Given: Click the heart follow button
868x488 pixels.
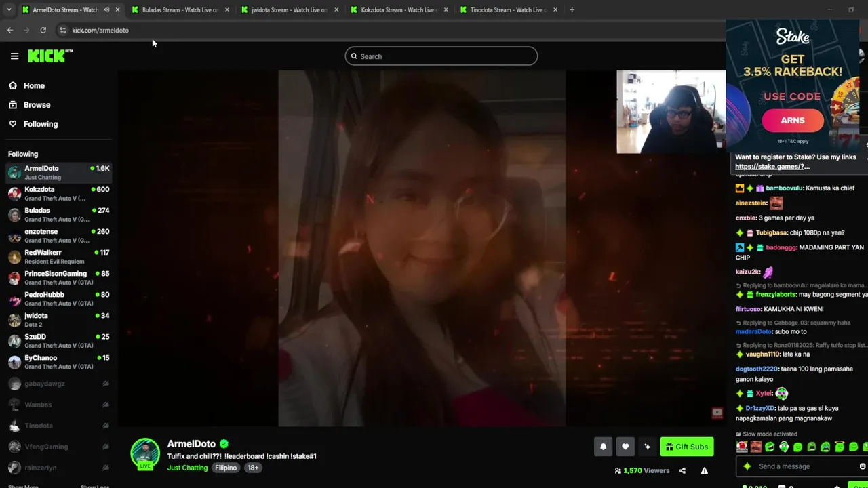Looking at the screenshot, I should (625, 447).
